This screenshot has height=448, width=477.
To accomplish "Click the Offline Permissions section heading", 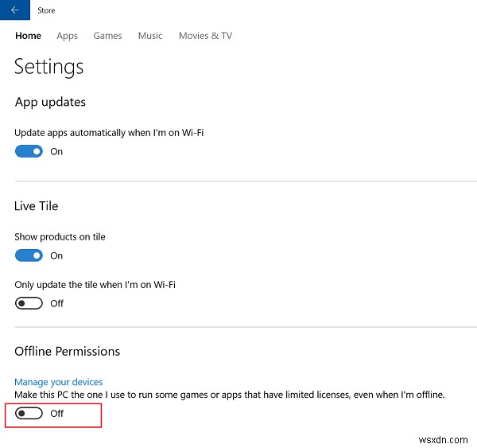I will point(68,352).
